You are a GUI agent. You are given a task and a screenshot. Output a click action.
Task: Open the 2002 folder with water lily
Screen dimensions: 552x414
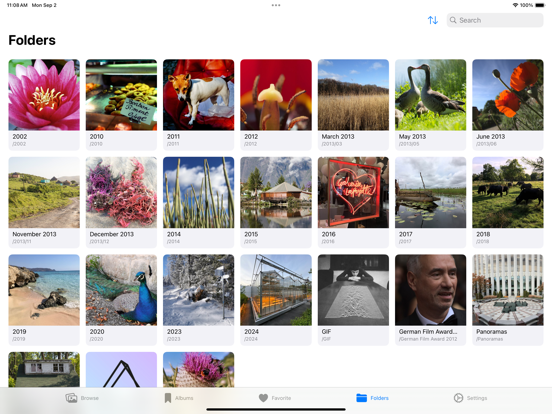[x=44, y=105]
